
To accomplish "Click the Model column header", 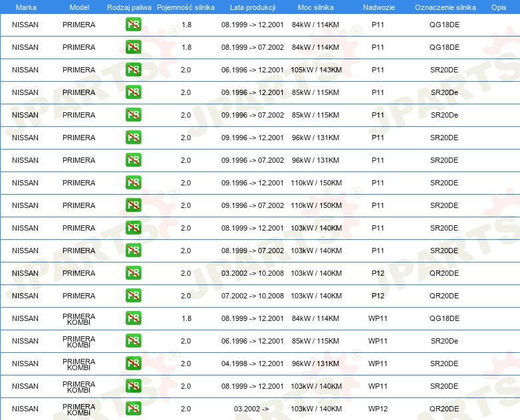I will tap(79, 7).
